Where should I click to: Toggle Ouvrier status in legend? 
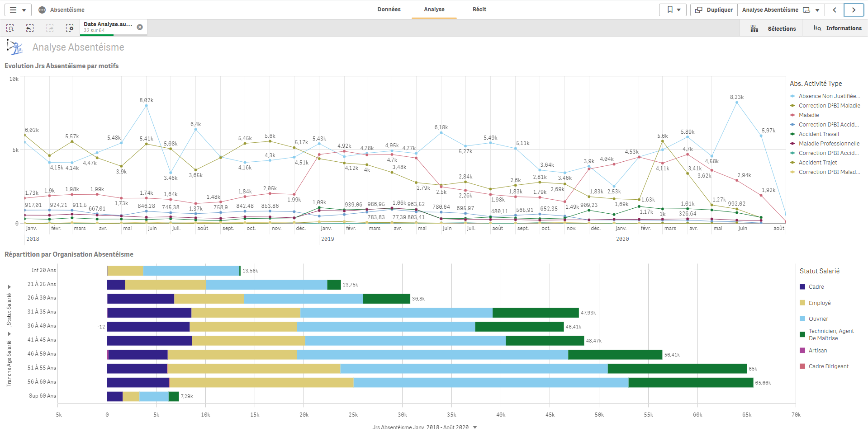818,319
